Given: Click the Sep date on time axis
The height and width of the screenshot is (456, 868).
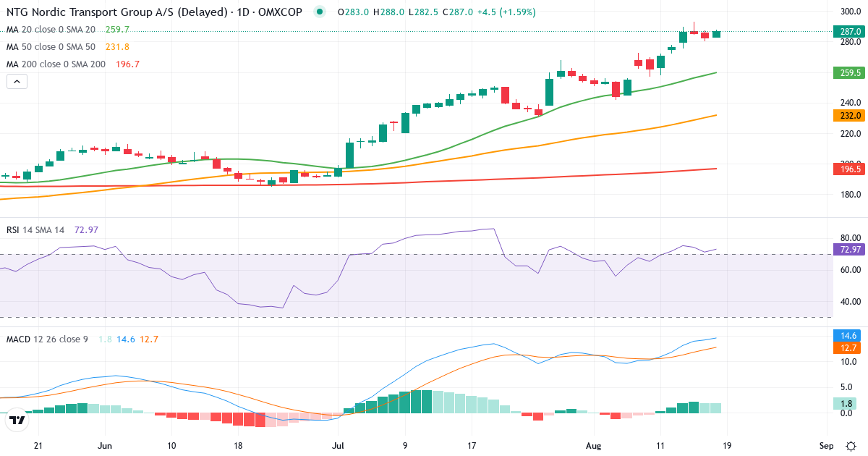Looking at the screenshot, I should point(827,445).
